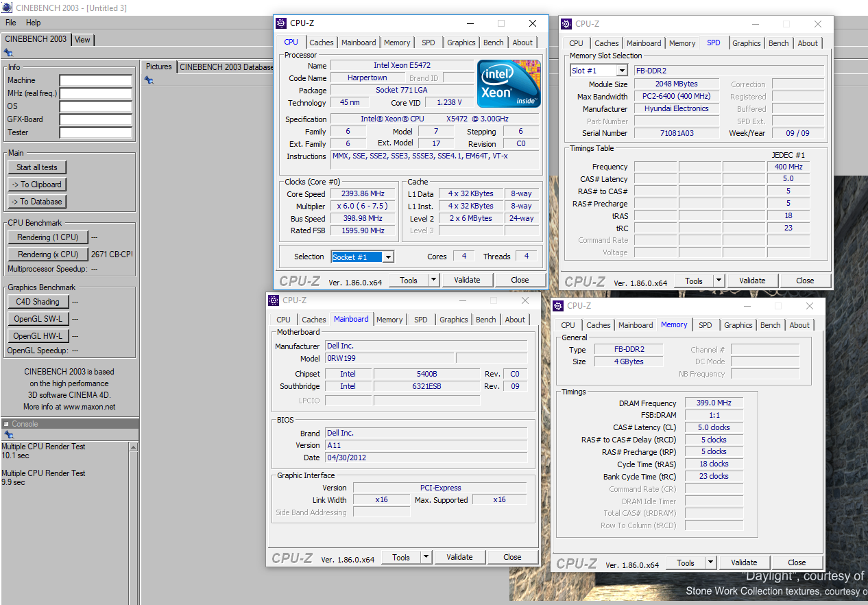Screen dimensions: 868x605
Task: Switch to SPD tab in Memory window
Action: pos(706,325)
